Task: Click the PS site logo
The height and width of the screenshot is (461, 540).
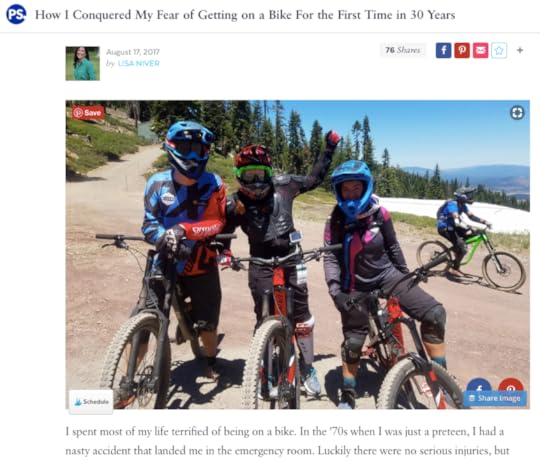Action: point(16,14)
